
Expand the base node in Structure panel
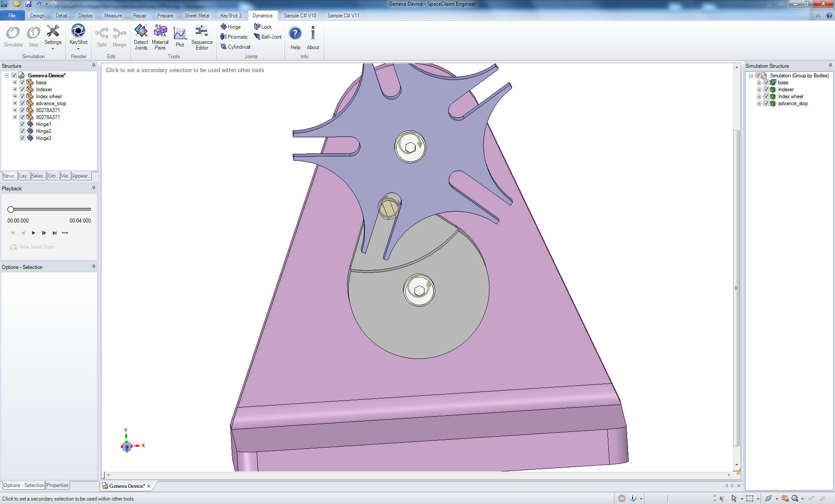15,82
